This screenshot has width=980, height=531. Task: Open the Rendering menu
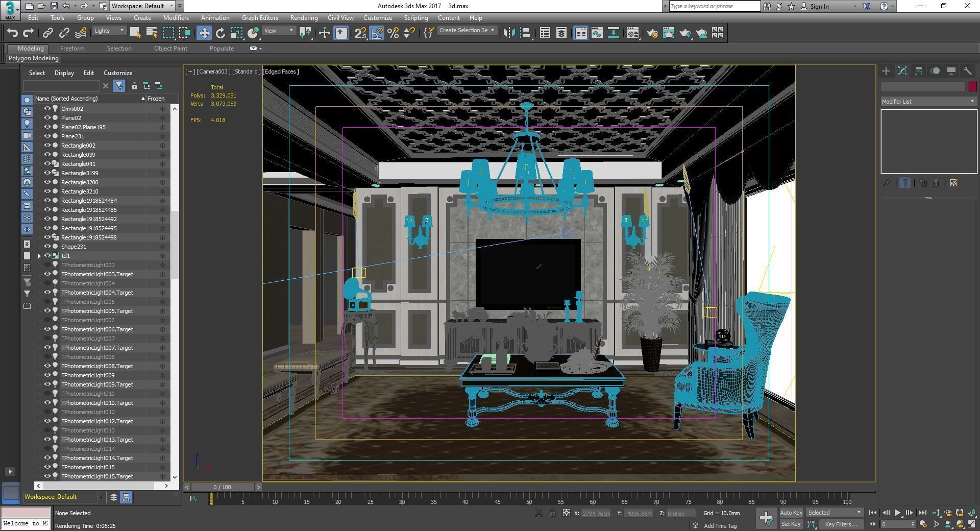(304, 18)
